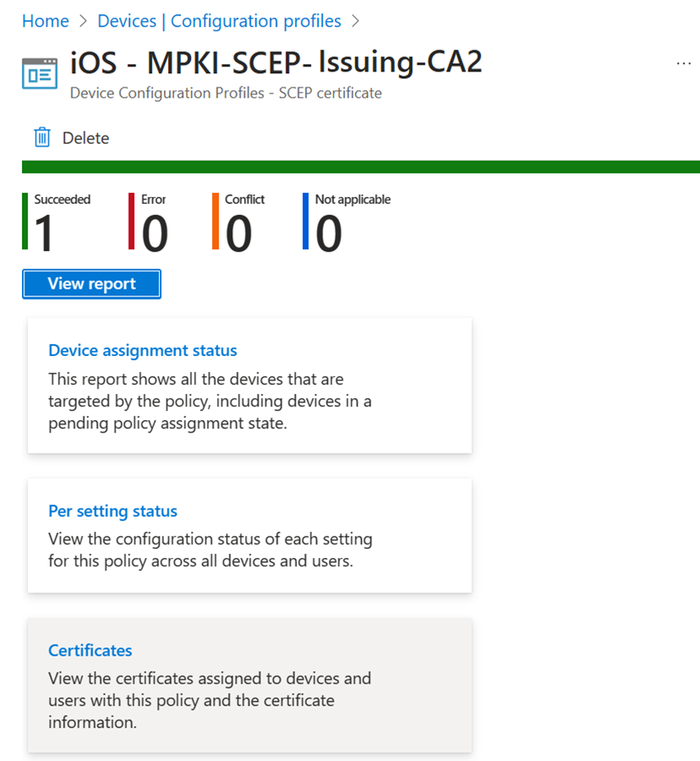
Task: Click the Delete trash icon
Action: 40,137
